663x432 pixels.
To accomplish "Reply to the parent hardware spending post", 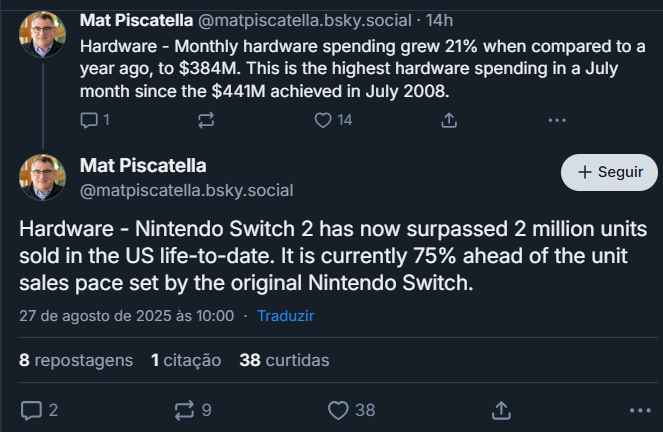I will pos(95,120).
